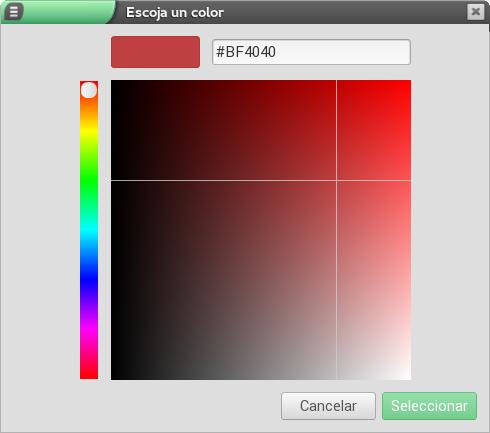Click the hue slider's round handle
Viewport: 490px width, 433px height.
tap(89, 90)
